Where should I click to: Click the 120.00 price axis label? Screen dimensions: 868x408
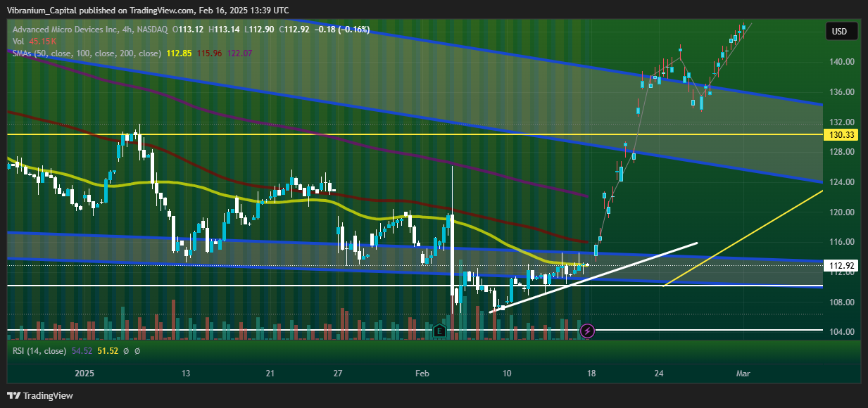(x=841, y=212)
